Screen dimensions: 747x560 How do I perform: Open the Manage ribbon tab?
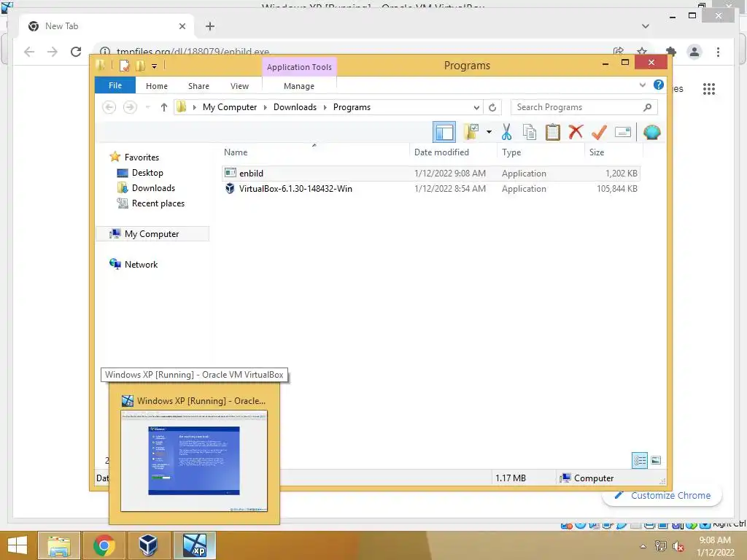(x=298, y=86)
